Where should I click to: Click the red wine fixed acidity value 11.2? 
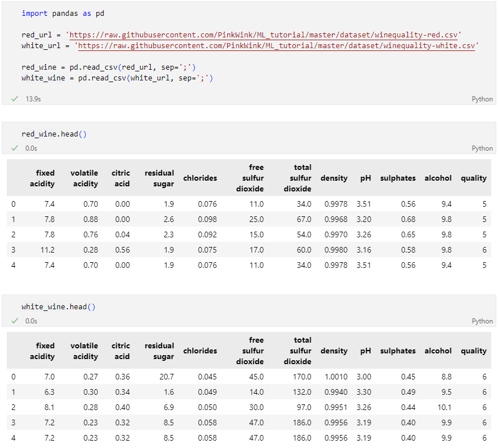[48, 250]
